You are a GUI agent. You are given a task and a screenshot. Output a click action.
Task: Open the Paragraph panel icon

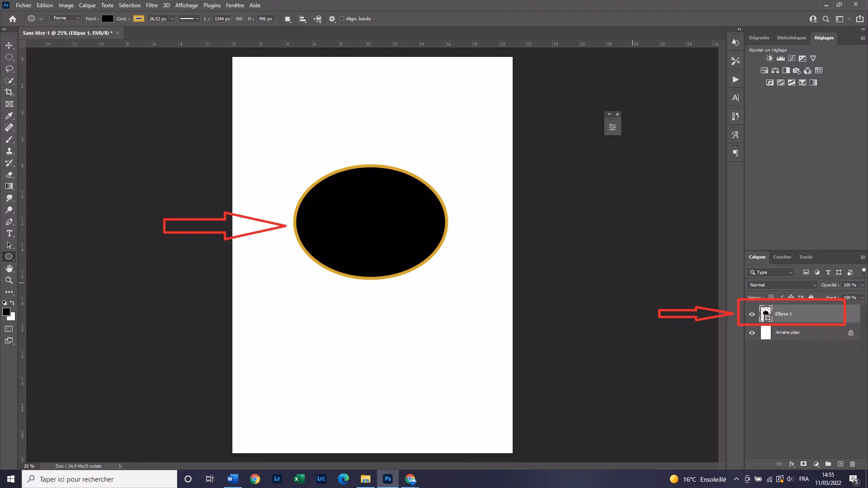(735, 153)
